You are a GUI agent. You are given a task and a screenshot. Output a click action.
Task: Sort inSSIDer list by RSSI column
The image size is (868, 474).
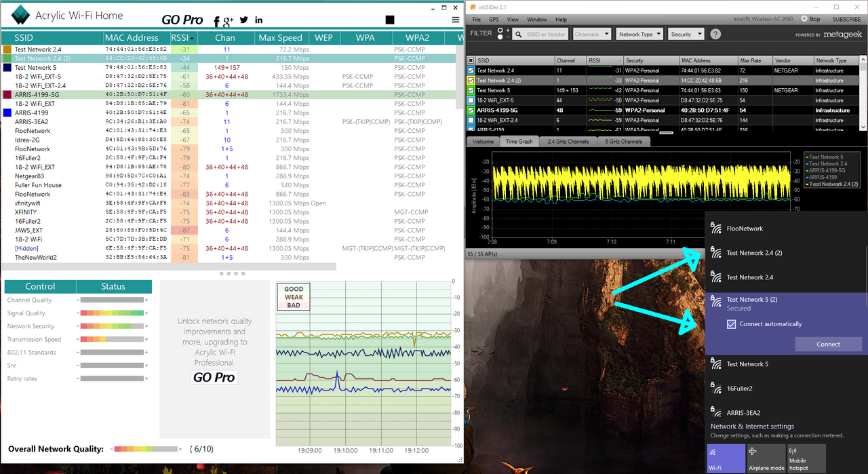605,60
